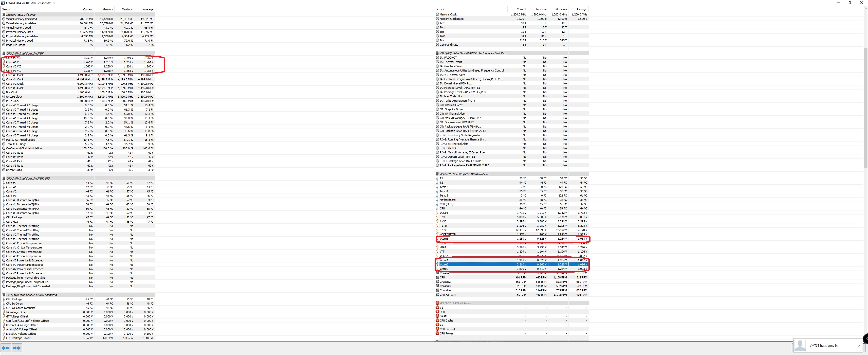Click the shrink columns arrows button
This screenshot has height=355, width=868.
[x=17, y=348]
